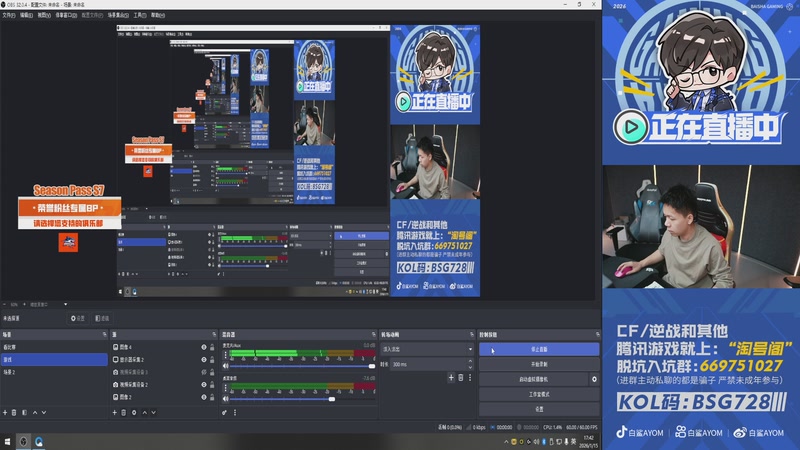
Task: Float the Controls dock panel
Action: coord(597,335)
